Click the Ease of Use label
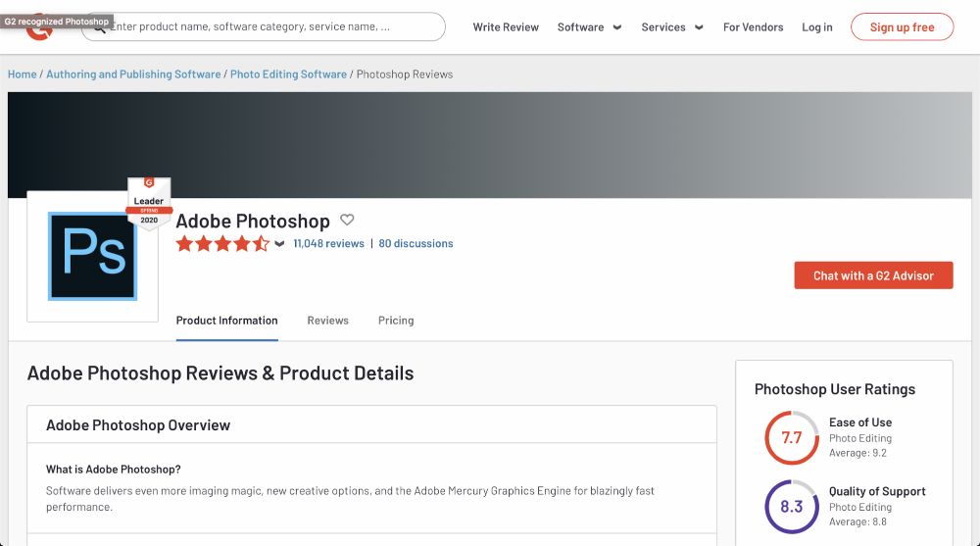The width and height of the screenshot is (980, 546). tap(860, 422)
